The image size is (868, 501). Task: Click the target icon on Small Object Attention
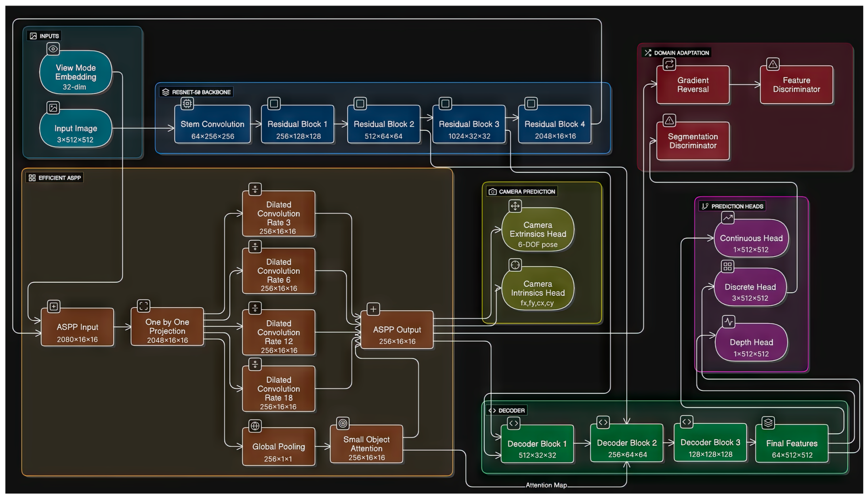point(343,423)
